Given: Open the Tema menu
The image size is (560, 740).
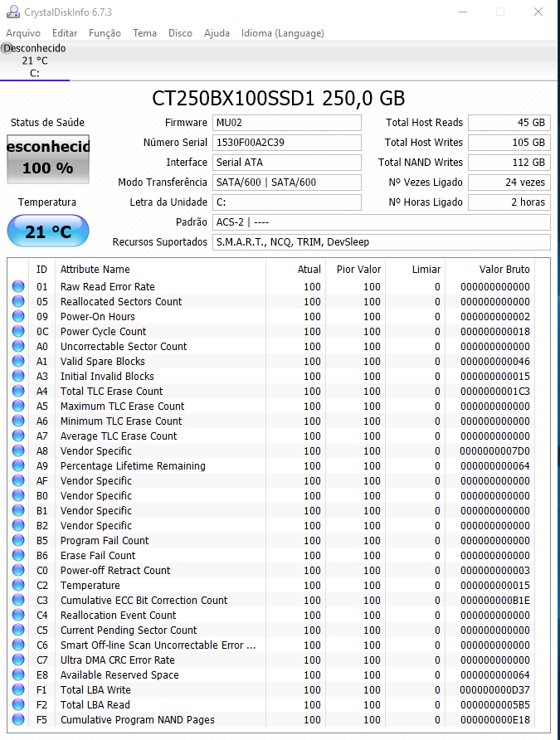Looking at the screenshot, I should tap(144, 33).
